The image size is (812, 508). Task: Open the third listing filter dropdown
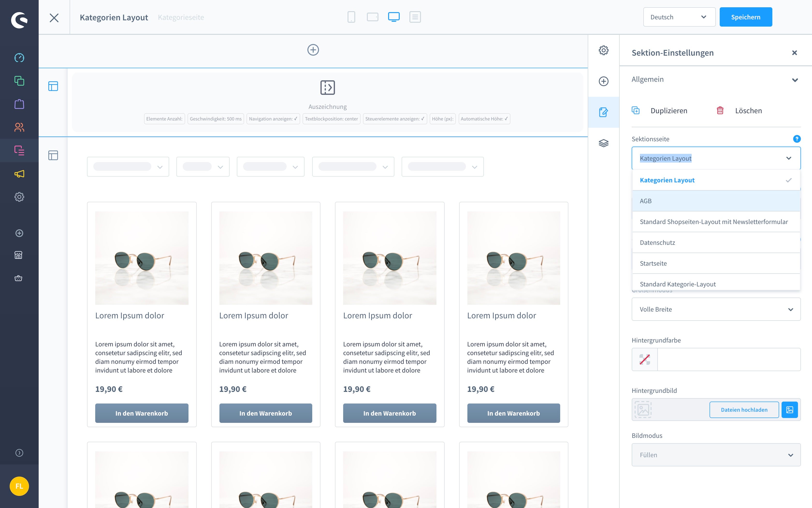tap(270, 167)
